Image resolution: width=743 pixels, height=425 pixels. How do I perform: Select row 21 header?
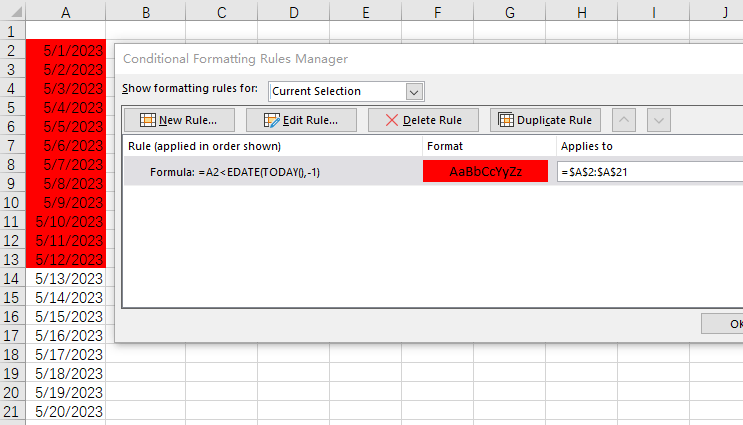[13, 411]
